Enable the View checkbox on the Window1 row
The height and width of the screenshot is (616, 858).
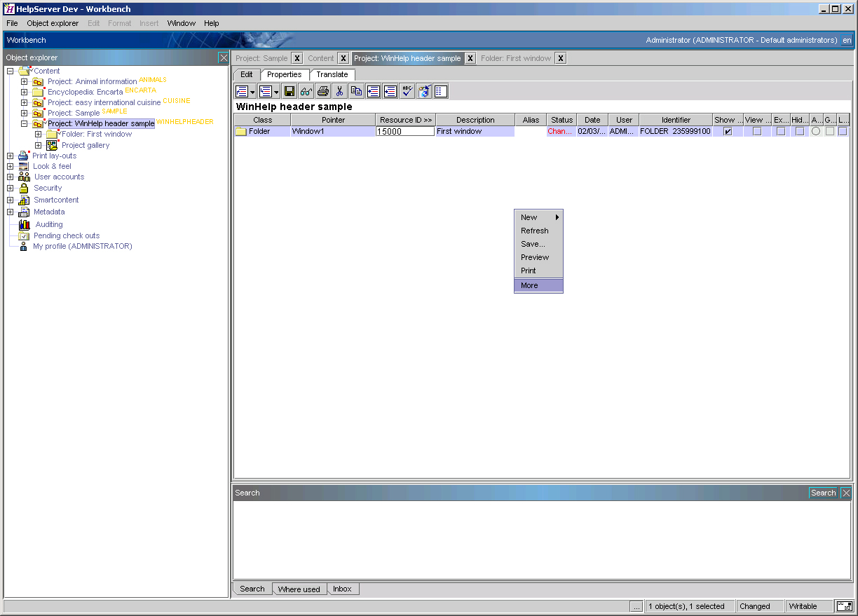pos(758,131)
